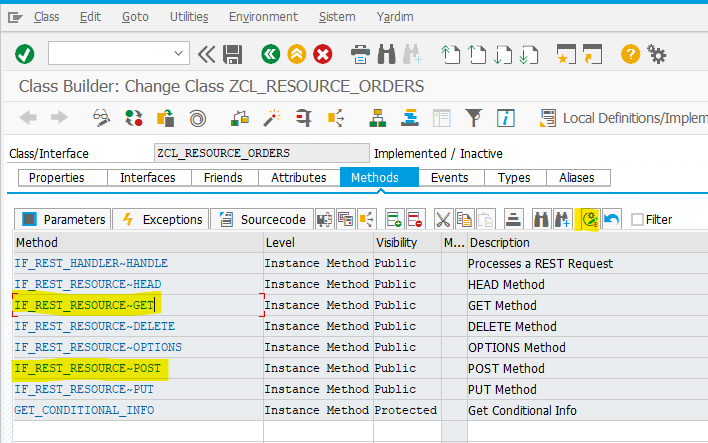
Task: Open Help with orange question mark
Action: [x=630, y=54]
